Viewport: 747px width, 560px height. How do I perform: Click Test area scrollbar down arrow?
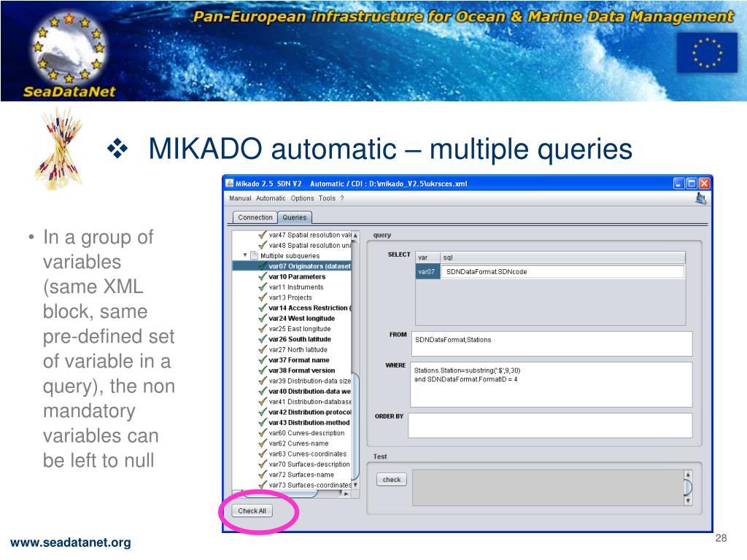688,501
